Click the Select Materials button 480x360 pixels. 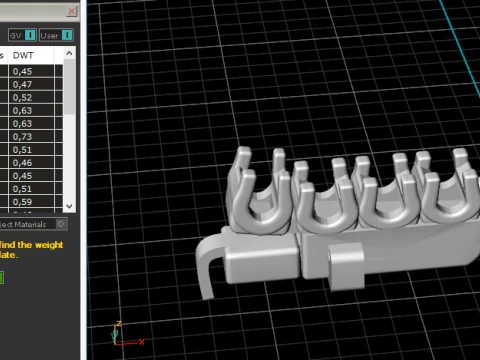pos(33,224)
